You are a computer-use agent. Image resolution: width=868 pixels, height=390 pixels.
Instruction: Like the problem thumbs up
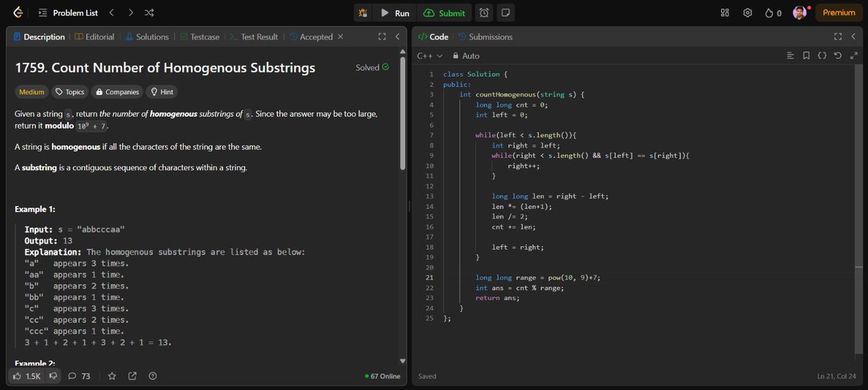pos(27,376)
